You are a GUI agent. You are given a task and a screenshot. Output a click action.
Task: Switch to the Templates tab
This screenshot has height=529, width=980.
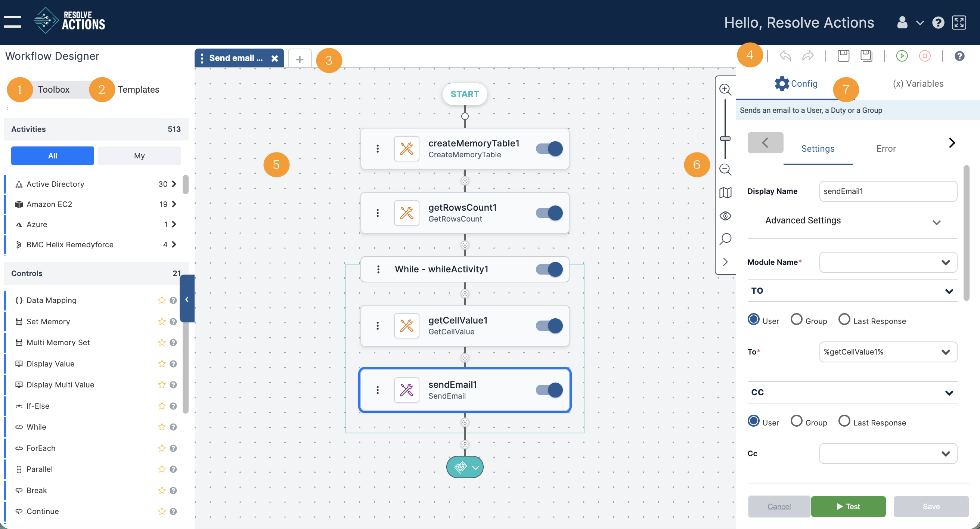click(138, 89)
